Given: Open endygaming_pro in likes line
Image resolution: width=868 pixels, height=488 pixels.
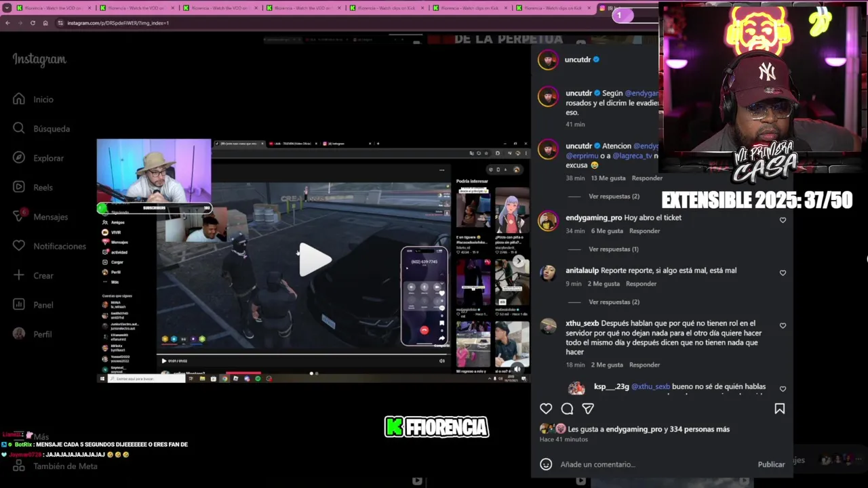Looking at the screenshot, I should [x=633, y=430].
